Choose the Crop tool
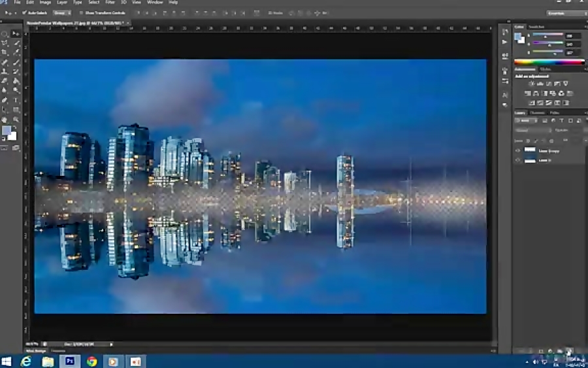This screenshot has width=588, height=368. coord(5,52)
